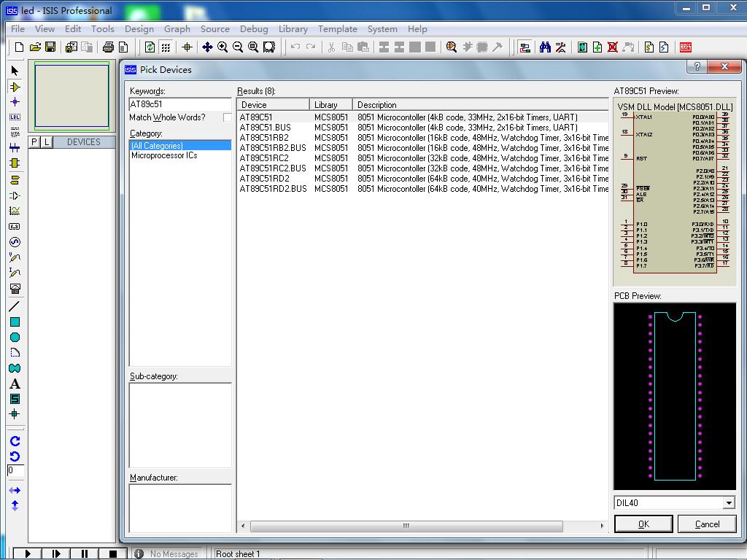Select the Graph Mode tool
The width and height of the screenshot is (747, 560).
tap(15, 211)
